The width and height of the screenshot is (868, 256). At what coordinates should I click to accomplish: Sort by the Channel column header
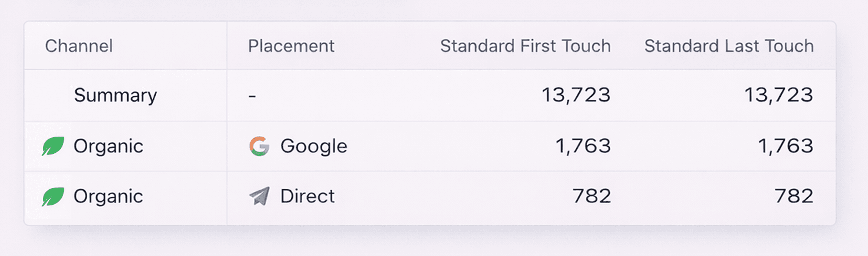(79, 46)
